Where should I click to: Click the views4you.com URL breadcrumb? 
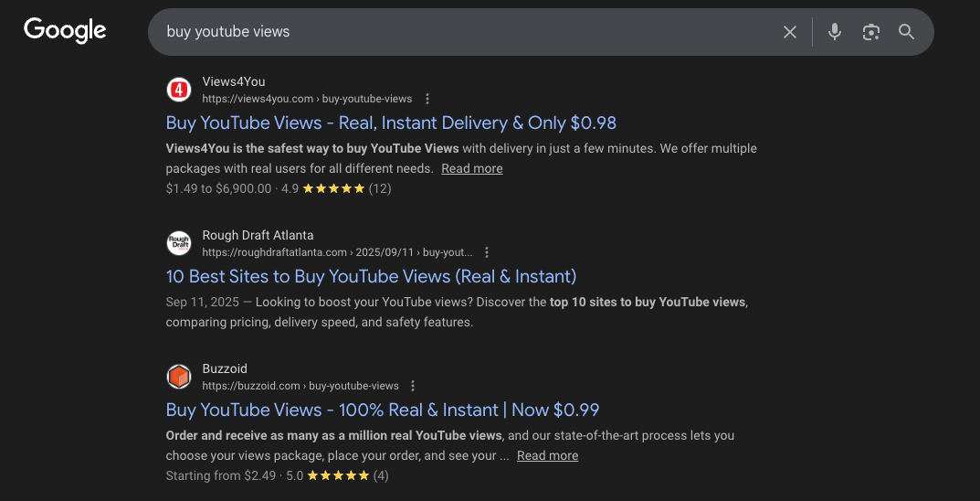[x=307, y=99]
